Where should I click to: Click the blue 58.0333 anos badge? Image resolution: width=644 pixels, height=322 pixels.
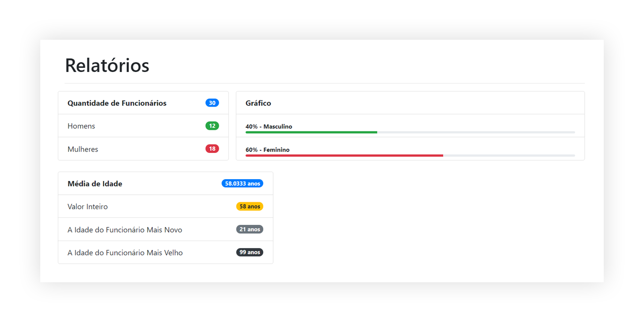point(242,183)
